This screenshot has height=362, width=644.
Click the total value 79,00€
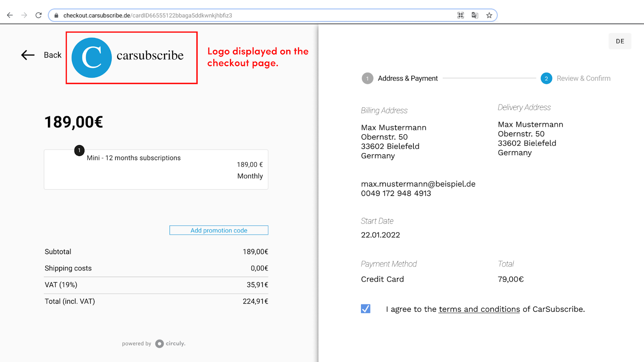click(511, 279)
